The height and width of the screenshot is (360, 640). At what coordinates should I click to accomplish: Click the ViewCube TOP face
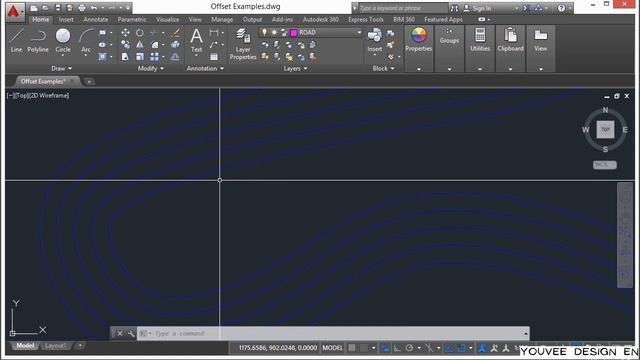pos(605,129)
